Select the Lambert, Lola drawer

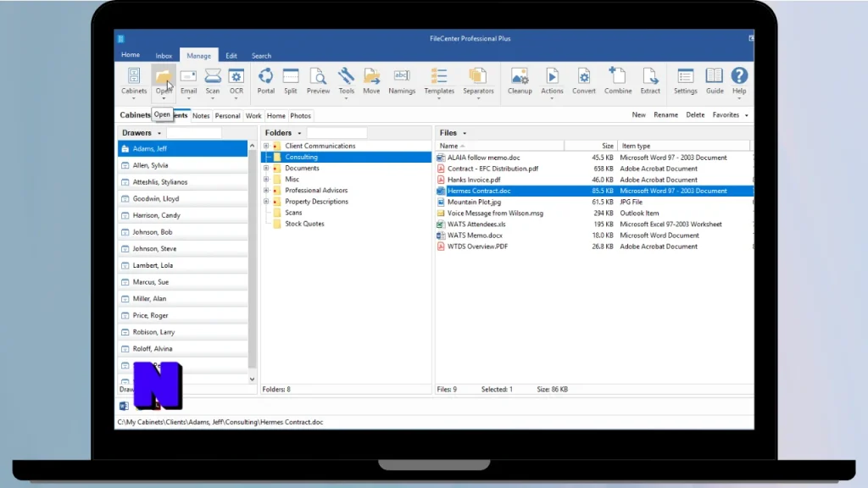coord(183,265)
